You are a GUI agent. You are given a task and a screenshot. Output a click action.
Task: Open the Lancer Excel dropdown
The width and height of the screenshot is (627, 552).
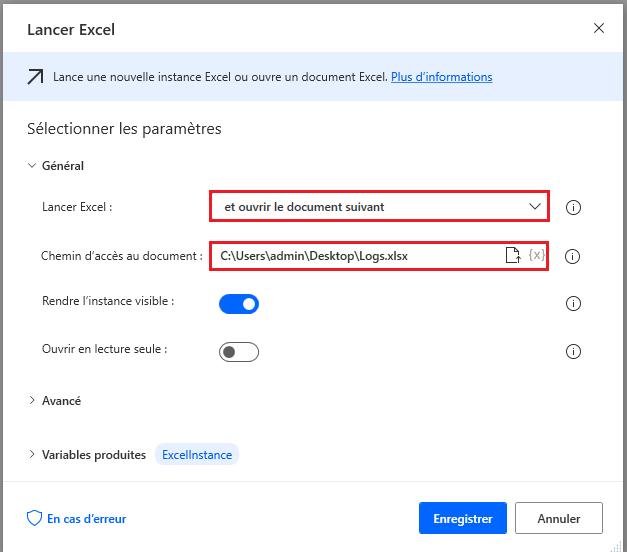pyautogui.click(x=379, y=207)
